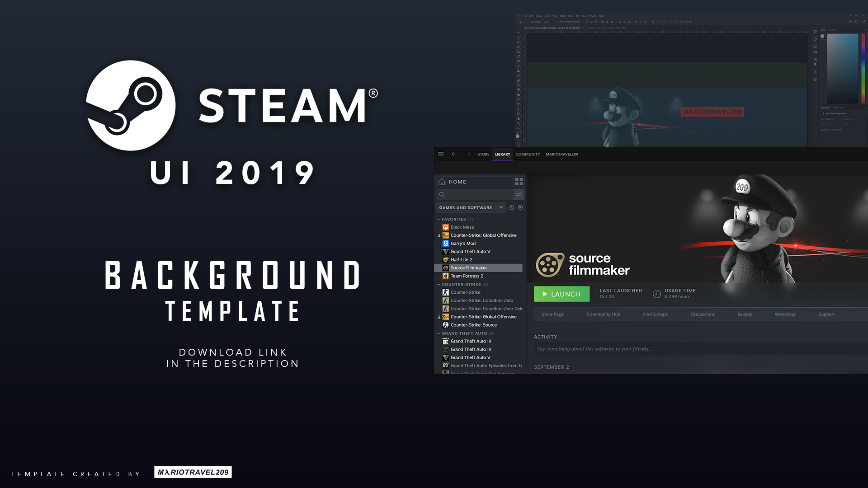Select the Move tool in Photoshop toolbar
This screenshot has height=488, width=868.
pos(519,33)
